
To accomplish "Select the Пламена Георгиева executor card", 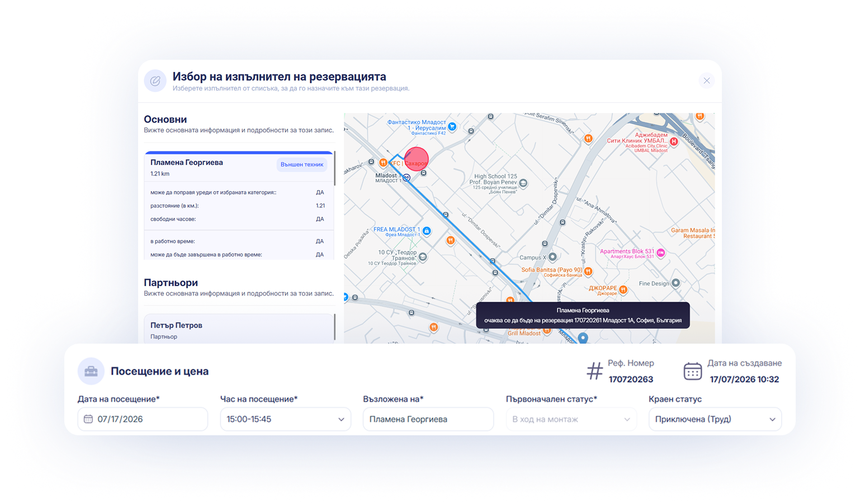I will [x=239, y=206].
